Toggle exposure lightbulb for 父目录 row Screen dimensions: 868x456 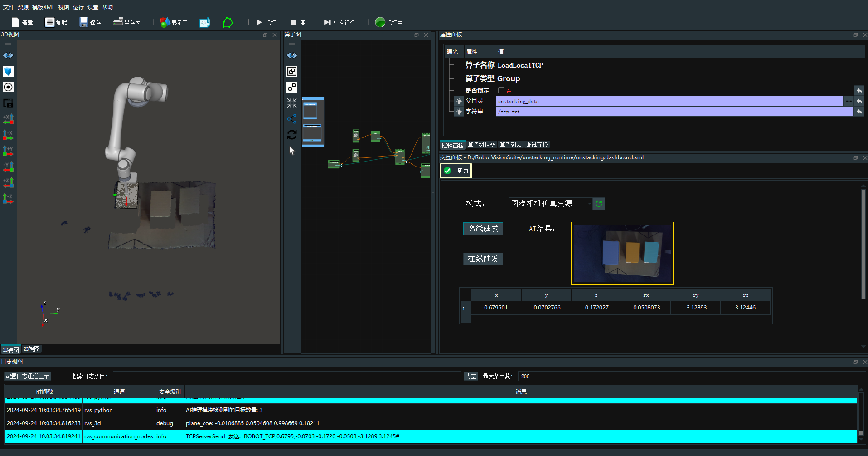pyautogui.click(x=459, y=101)
